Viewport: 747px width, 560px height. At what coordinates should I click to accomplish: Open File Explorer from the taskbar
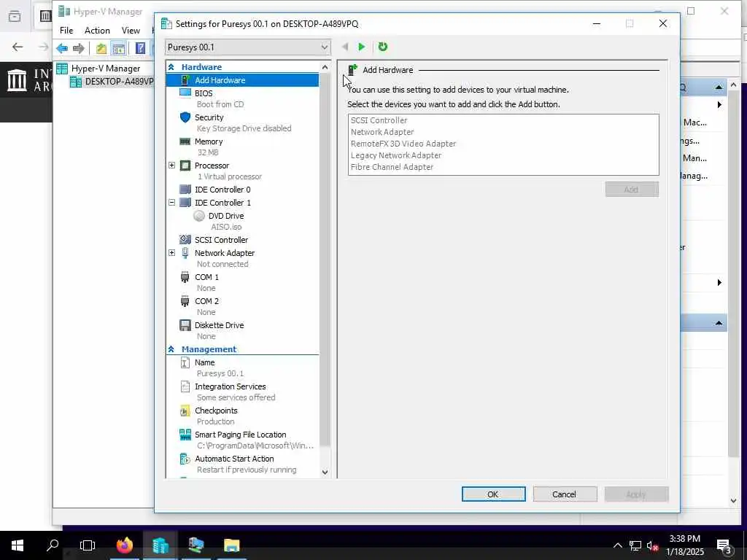[231, 545]
